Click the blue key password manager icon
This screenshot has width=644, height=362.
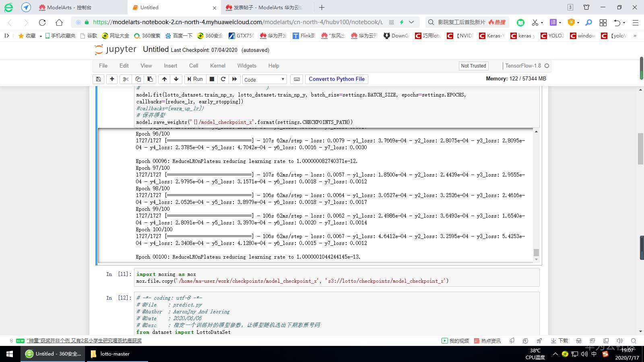(589, 23)
